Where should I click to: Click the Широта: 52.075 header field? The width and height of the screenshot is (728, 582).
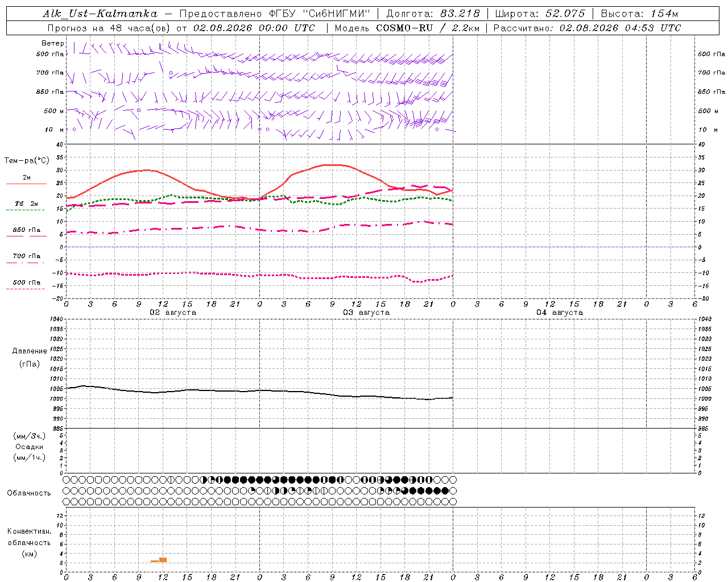[x=540, y=14]
